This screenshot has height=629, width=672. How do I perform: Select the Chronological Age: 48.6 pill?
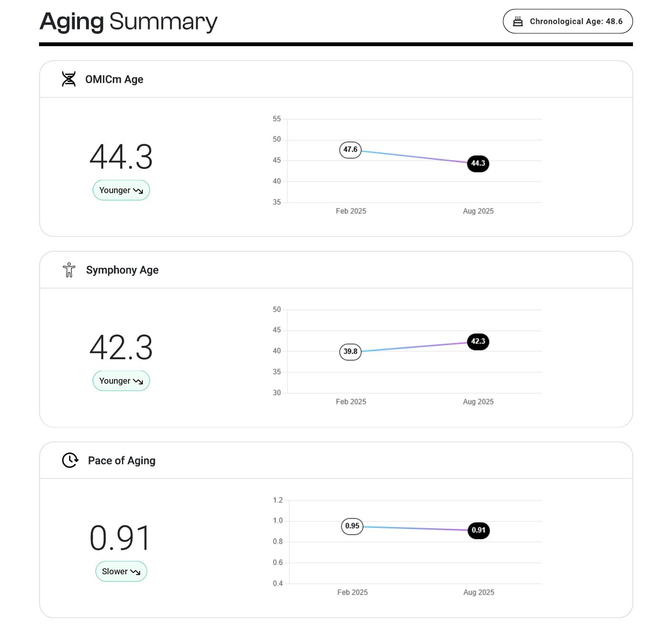pyautogui.click(x=568, y=21)
